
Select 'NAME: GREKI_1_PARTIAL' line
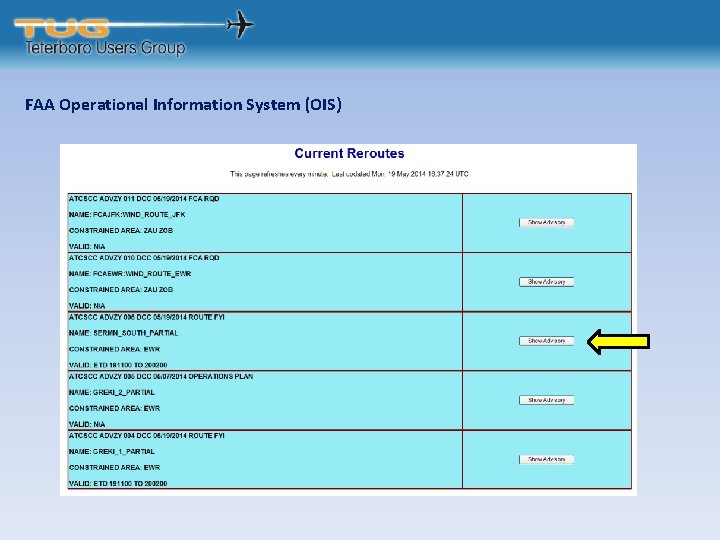tap(112, 451)
